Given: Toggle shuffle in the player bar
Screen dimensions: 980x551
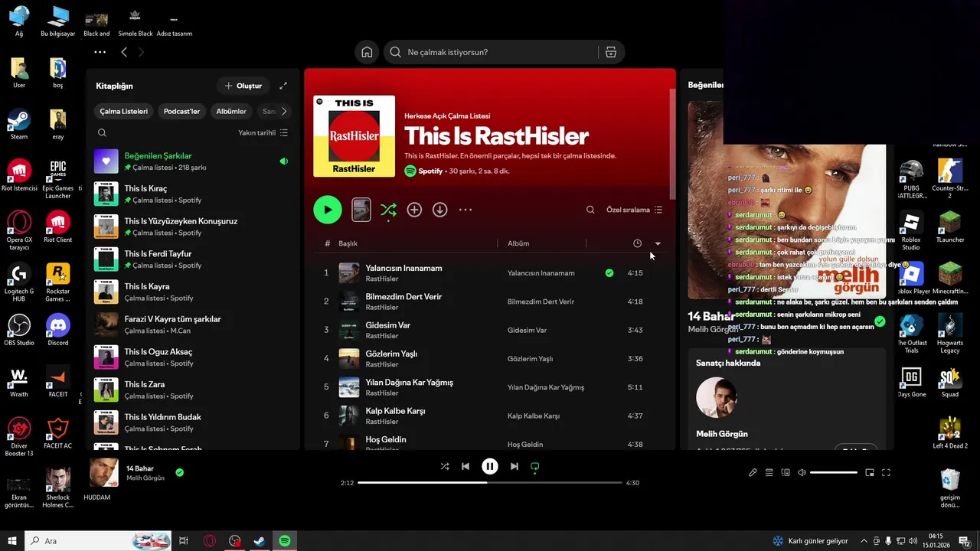Looking at the screenshot, I should click(x=445, y=466).
